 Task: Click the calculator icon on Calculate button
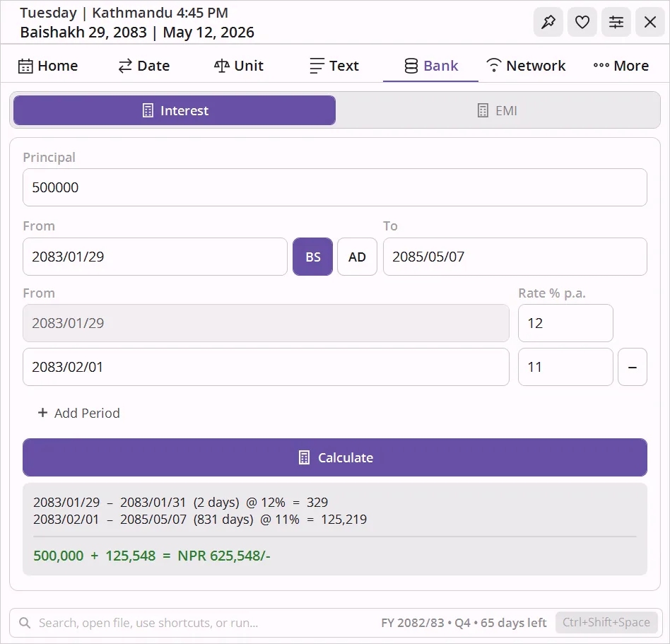pos(304,457)
